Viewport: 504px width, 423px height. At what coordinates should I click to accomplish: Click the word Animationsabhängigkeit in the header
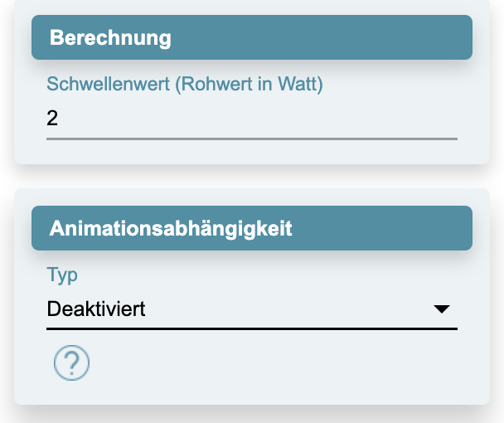click(171, 228)
